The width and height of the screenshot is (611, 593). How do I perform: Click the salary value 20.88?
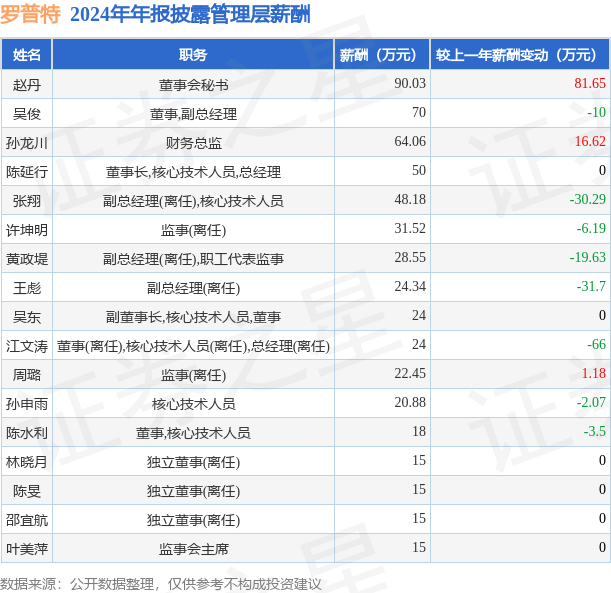(x=410, y=402)
